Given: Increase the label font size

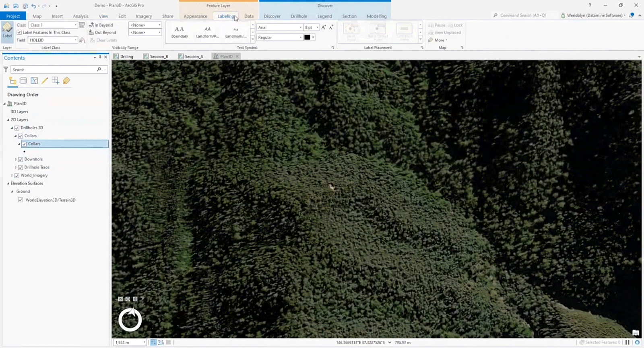Looking at the screenshot, I should coord(324,27).
